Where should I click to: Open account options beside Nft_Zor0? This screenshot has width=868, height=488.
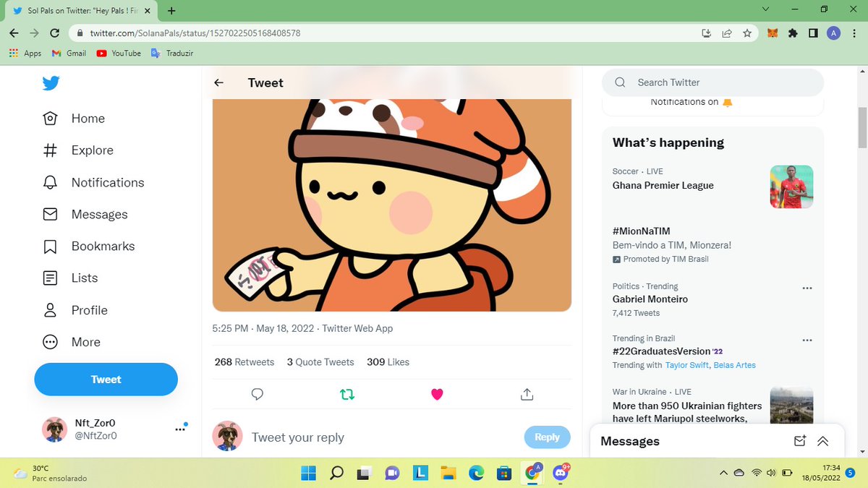[180, 429]
